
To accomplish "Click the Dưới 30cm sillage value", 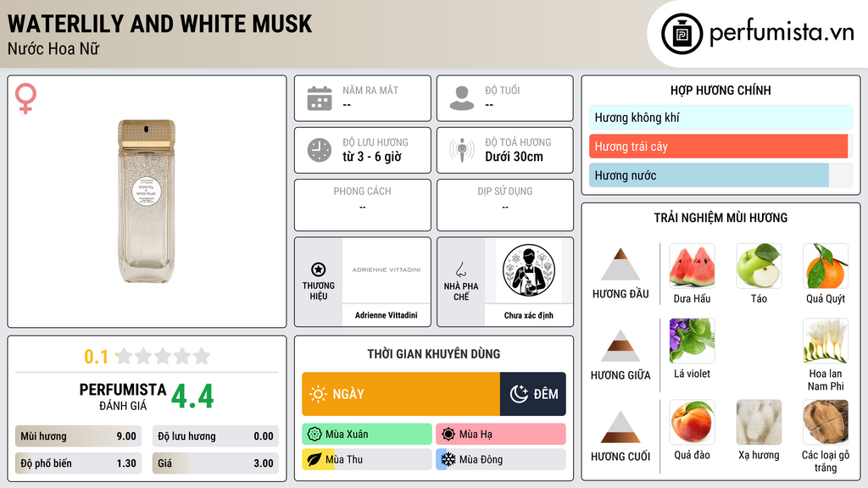I will tap(515, 157).
